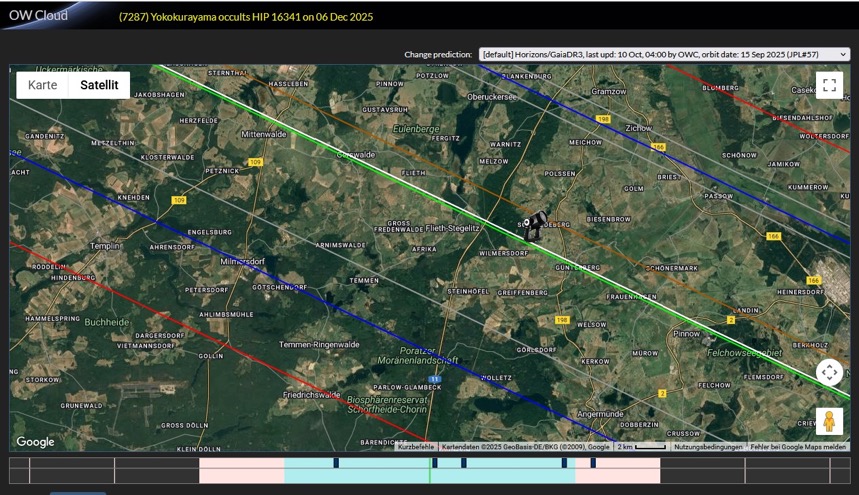Open the Nutzungsbedingungen link
859x495 pixels.
(x=708, y=447)
